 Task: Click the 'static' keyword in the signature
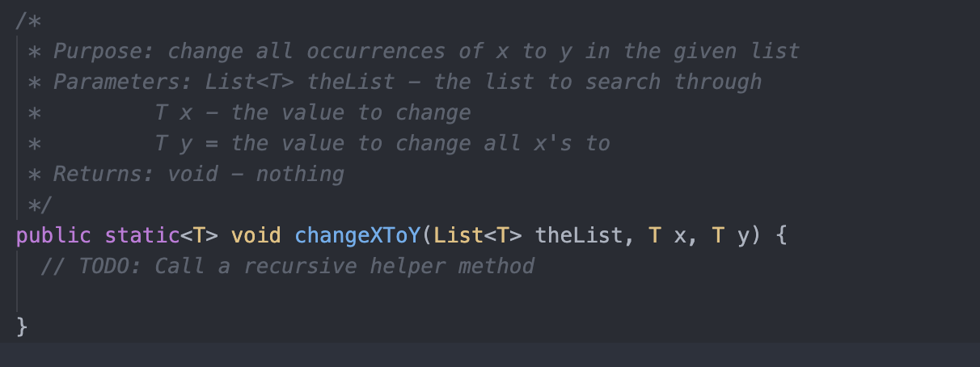pyautogui.click(x=142, y=235)
